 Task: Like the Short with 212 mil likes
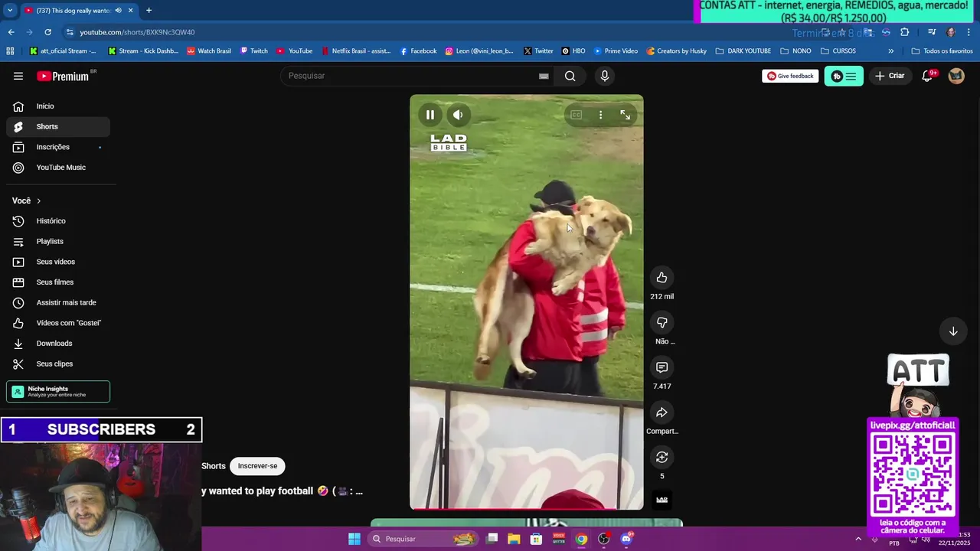[662, 278]
